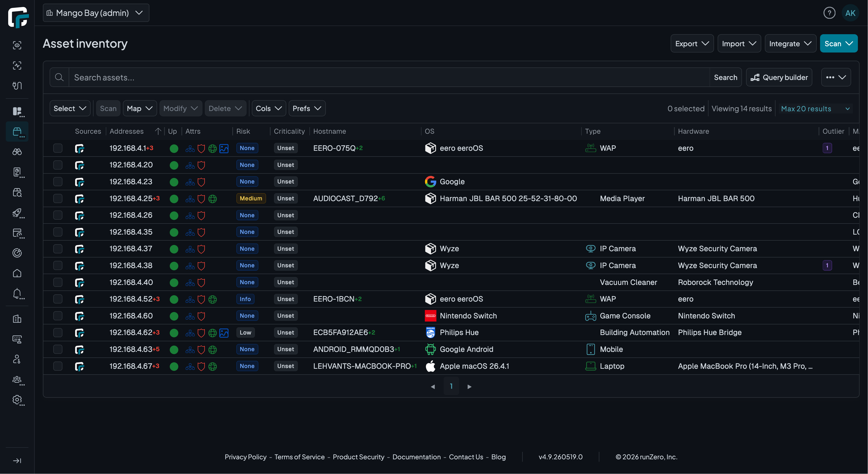Open the home sidebar icon

(17, 273)
